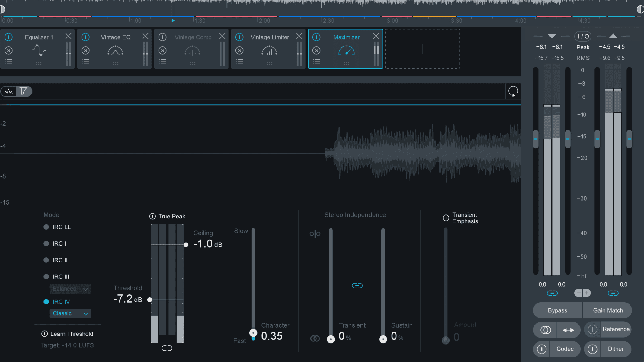
Task: Remove the Vintage Limiter module
Action: [299, 36]
